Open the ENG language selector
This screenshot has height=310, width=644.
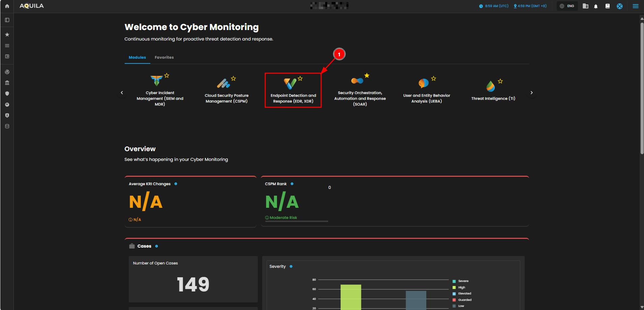pos(567,6)
